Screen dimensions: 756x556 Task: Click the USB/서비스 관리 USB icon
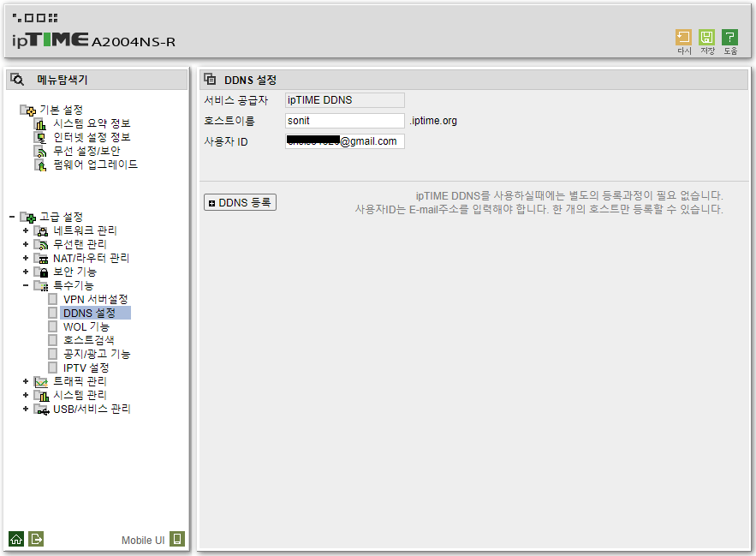41,410
